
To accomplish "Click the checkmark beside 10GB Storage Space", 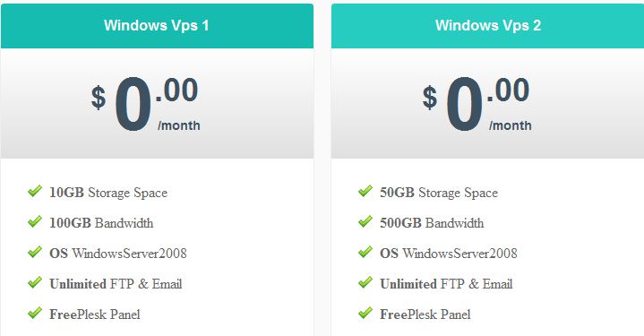I will 35,191.
